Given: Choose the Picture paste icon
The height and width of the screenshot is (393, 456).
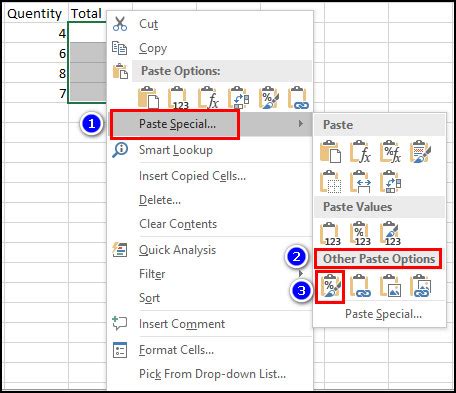Looking at the screenshot, I should click(390, 286).
